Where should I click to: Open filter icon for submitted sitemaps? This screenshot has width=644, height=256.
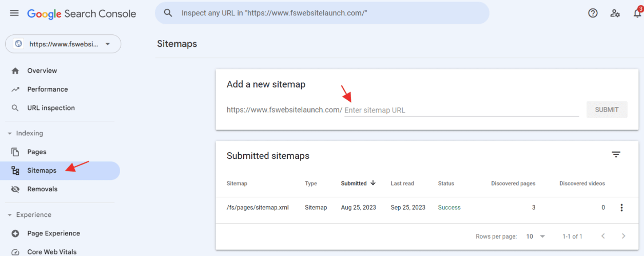616,154
